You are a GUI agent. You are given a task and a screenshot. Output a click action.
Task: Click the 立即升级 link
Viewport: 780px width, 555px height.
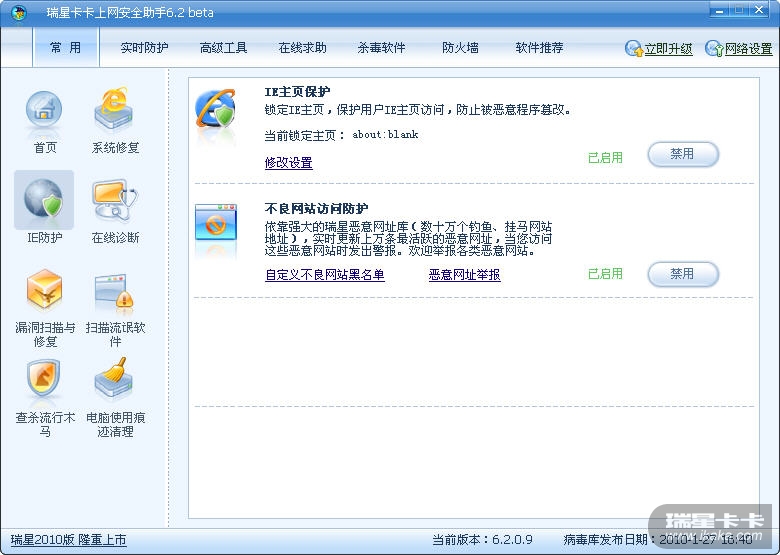[669, 49]
